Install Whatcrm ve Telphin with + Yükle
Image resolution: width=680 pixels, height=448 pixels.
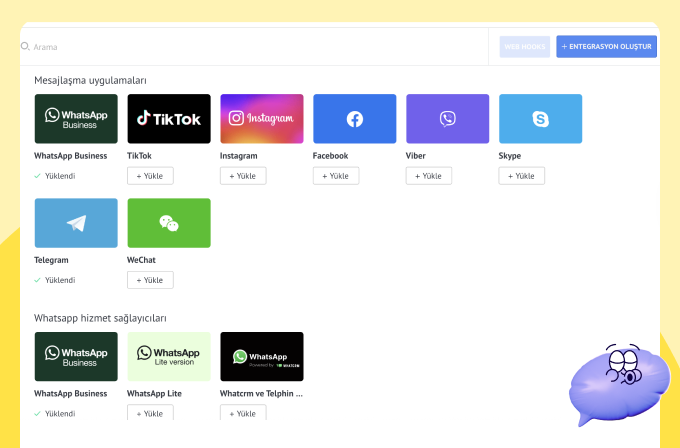243,413
